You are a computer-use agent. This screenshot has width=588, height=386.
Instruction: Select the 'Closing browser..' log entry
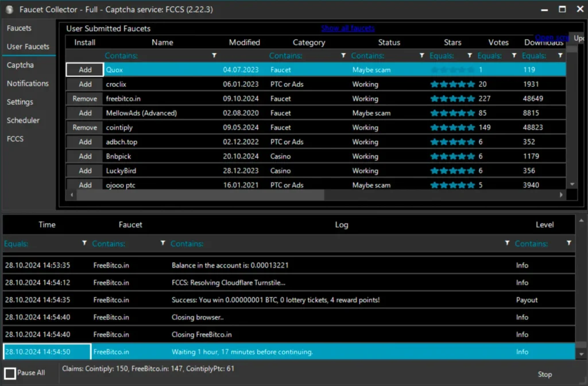(x=289, y=317)
